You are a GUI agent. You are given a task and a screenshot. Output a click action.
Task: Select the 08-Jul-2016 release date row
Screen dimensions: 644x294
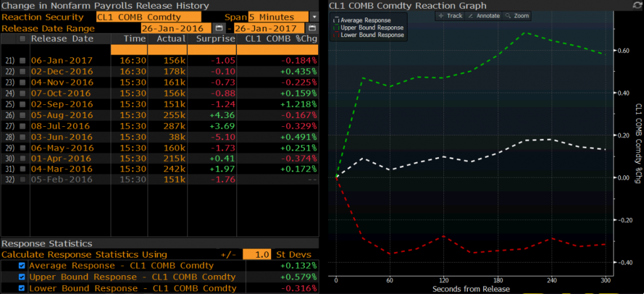coord(159,126)
